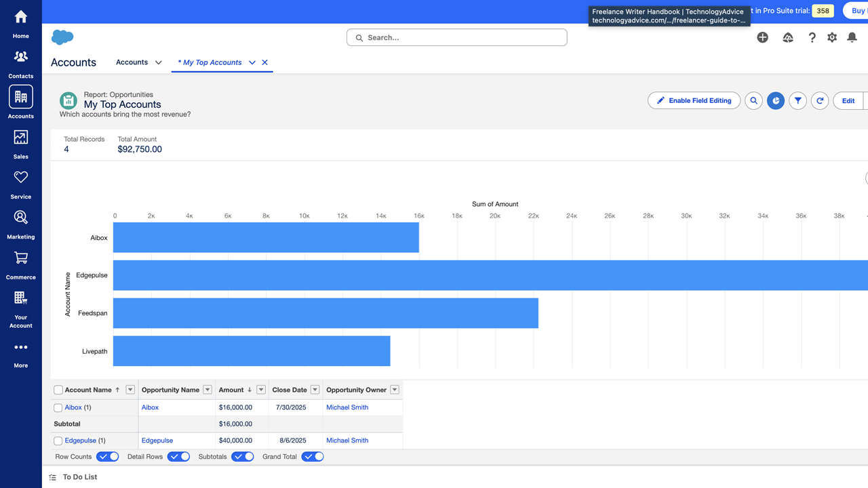Open the Service heart icon
868x488 pixels.
pyautogui.click(x=21, y=177)
